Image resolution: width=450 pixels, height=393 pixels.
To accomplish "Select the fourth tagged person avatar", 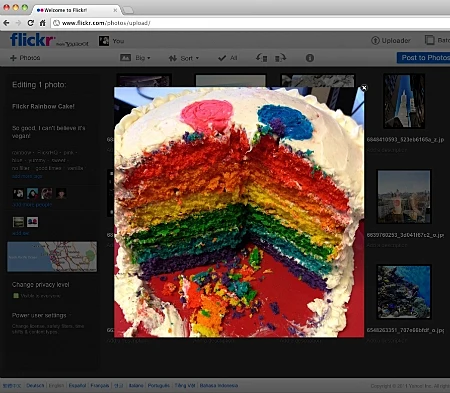I will 61,193.
